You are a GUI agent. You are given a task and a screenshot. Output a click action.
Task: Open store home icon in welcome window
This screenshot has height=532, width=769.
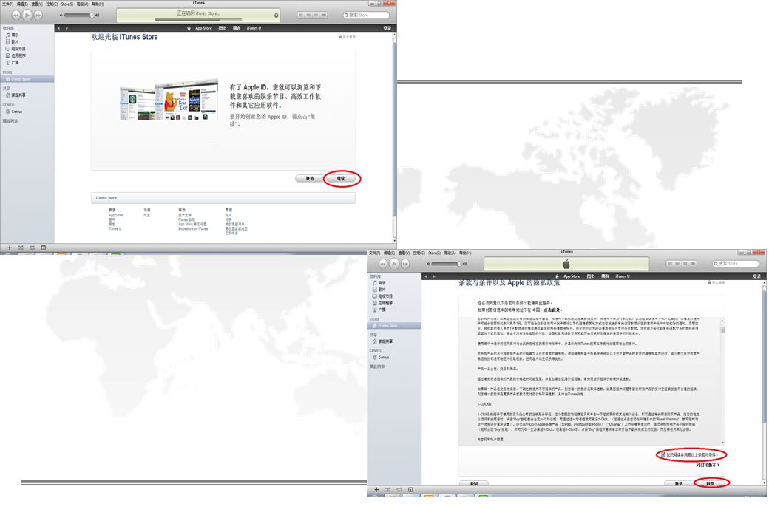[x=189, y=28]
